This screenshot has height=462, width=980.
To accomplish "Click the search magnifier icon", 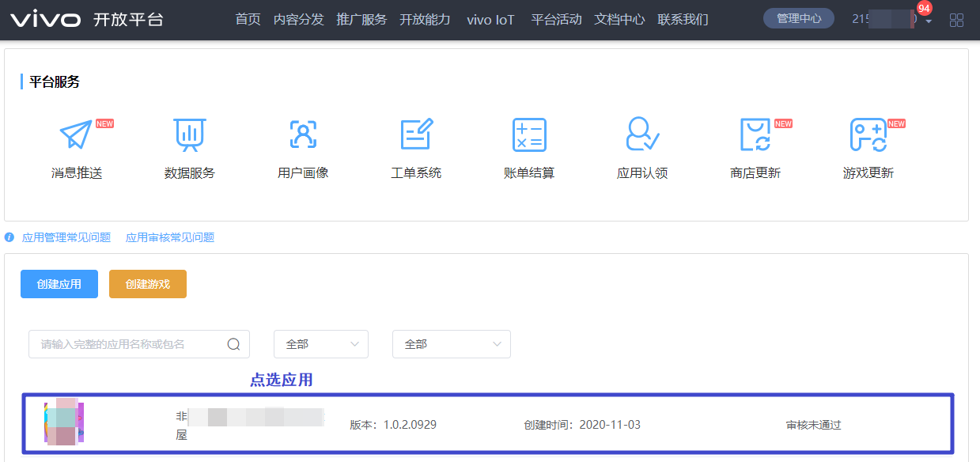I will coord(233,344).
